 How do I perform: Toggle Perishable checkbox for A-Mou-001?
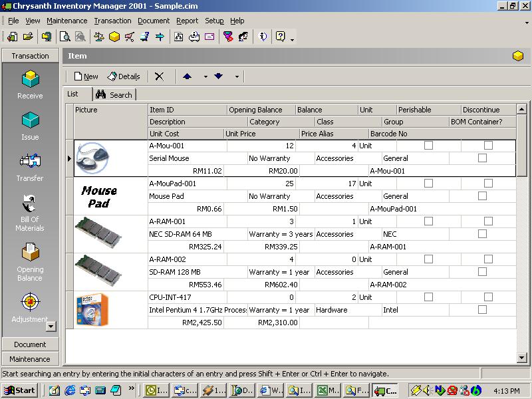tap(429, 145)
